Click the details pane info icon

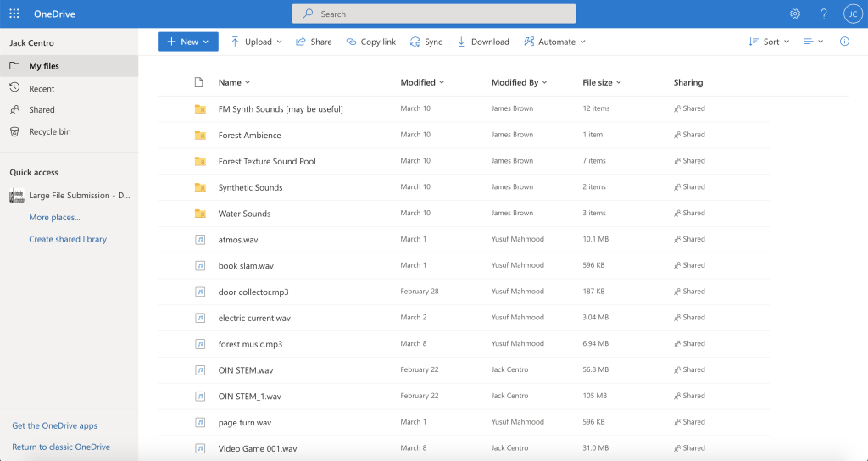844,42
